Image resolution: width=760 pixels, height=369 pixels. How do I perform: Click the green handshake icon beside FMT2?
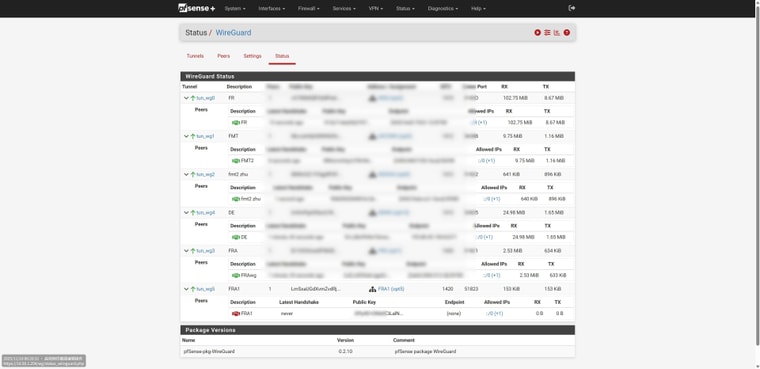coord(236,161)
